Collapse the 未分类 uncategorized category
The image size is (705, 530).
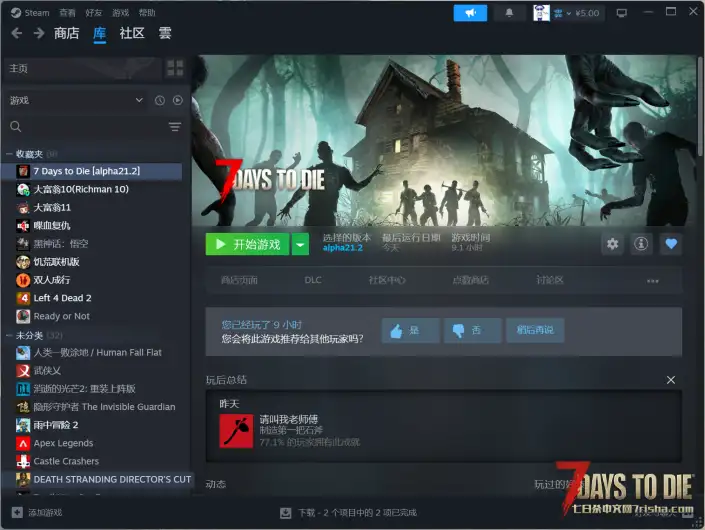point(9,335)
